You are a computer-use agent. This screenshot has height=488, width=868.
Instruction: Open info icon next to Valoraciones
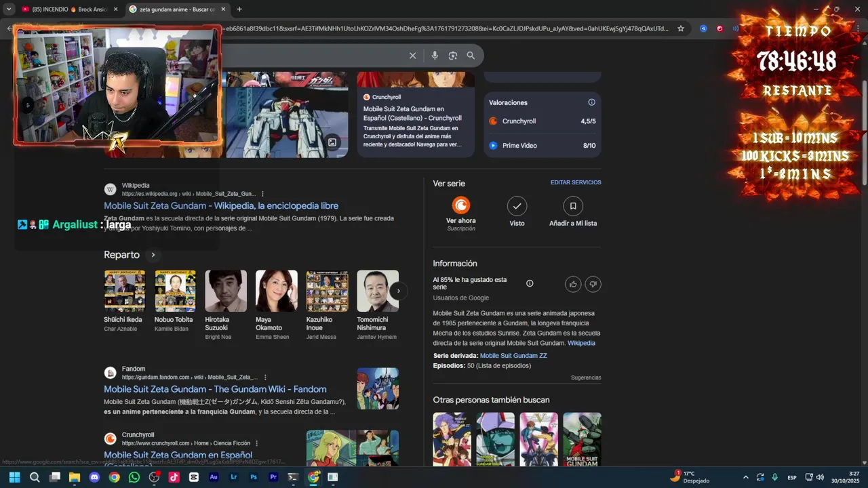coord(591,102)
